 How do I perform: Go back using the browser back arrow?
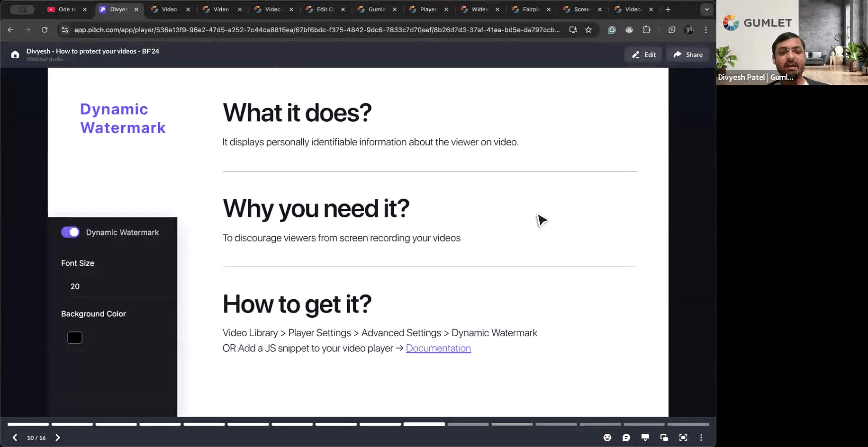click(10, 30)
